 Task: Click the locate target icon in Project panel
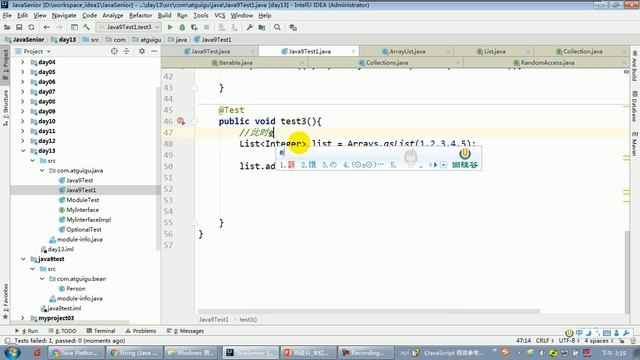(x=114, y=51)
